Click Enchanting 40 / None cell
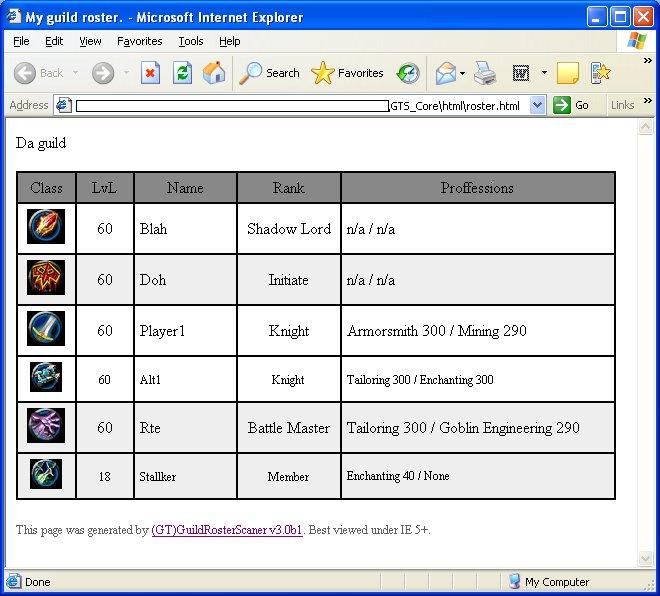Viewport: 660px width, 596px height. [x=477, y=476]
